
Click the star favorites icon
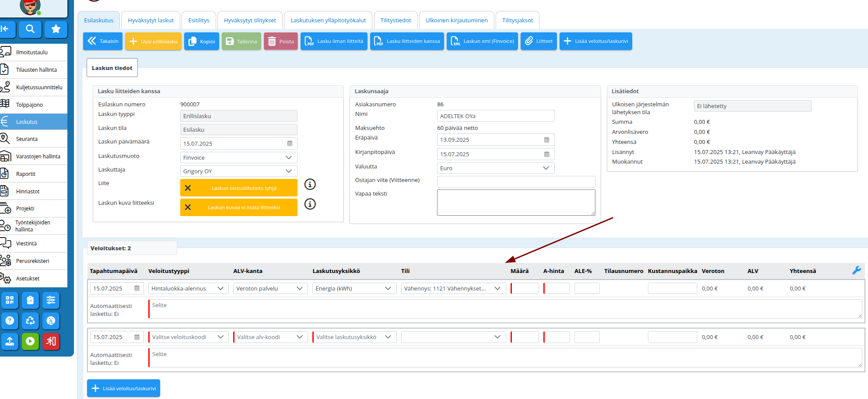pos(56,29)
